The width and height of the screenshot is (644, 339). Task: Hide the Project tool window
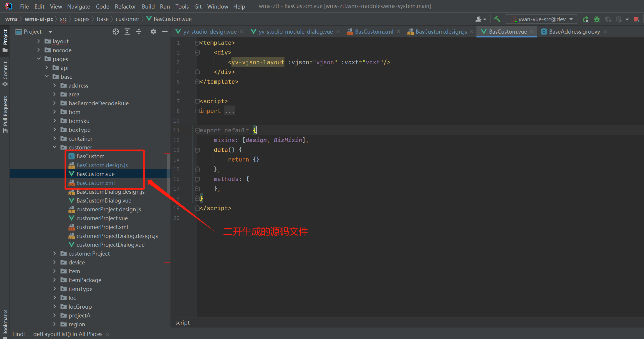(165, 32)
